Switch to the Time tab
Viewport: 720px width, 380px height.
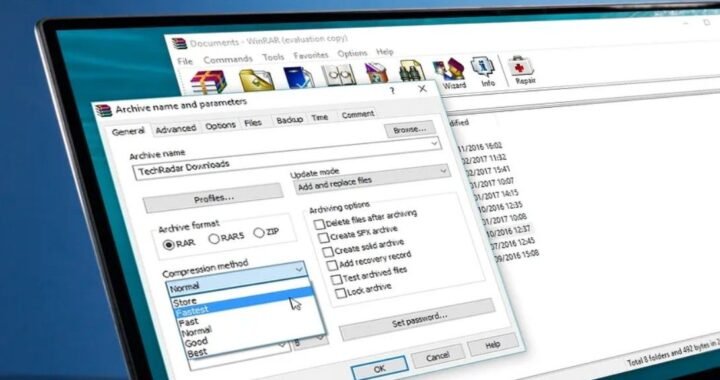[320, 117]
